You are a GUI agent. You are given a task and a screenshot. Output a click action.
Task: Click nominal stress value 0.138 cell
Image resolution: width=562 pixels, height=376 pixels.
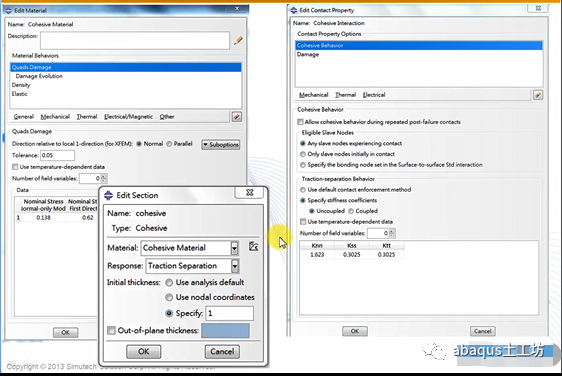point(43,218)
